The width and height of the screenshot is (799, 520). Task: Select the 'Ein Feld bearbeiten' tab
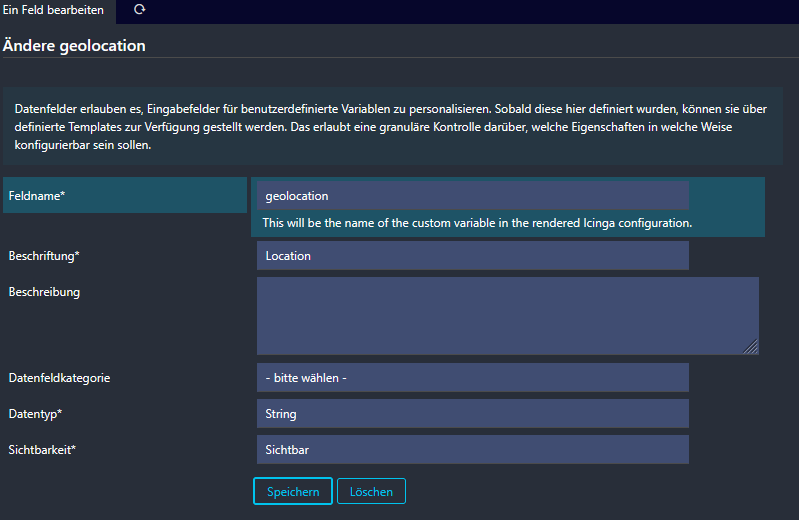coord(53,10)
